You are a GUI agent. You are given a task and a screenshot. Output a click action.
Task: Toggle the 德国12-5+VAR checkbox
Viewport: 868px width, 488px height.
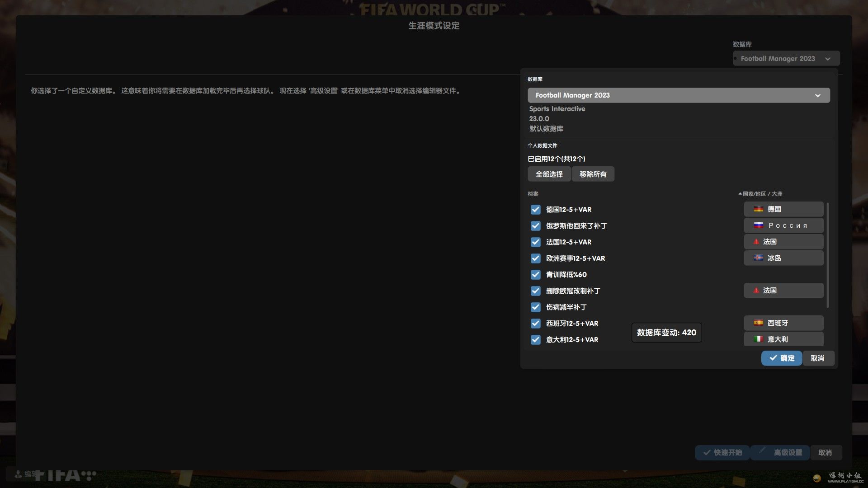pos(535,210)
